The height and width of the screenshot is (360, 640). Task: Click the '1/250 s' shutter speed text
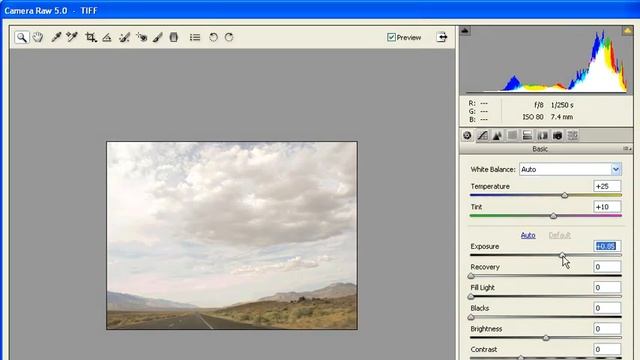click(562, 105)
